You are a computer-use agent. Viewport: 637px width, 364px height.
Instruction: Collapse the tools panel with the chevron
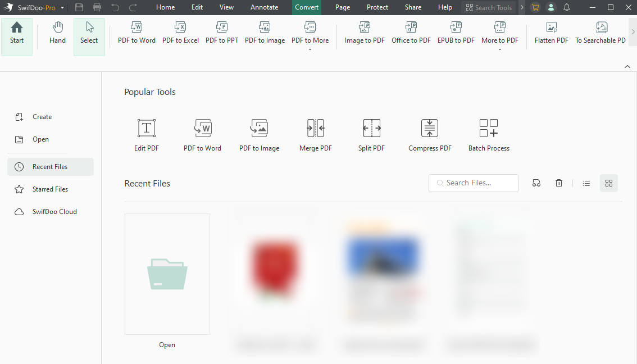[627, 66]
